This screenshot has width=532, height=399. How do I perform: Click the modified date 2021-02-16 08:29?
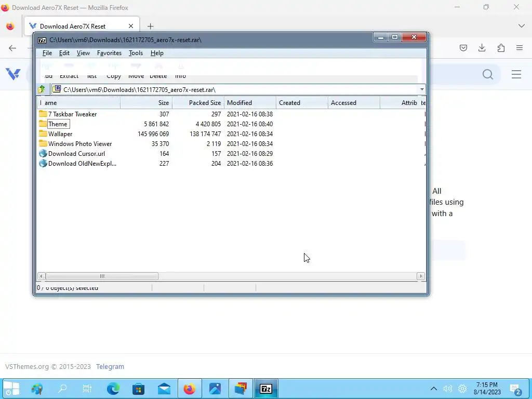(x=250, y=153)
